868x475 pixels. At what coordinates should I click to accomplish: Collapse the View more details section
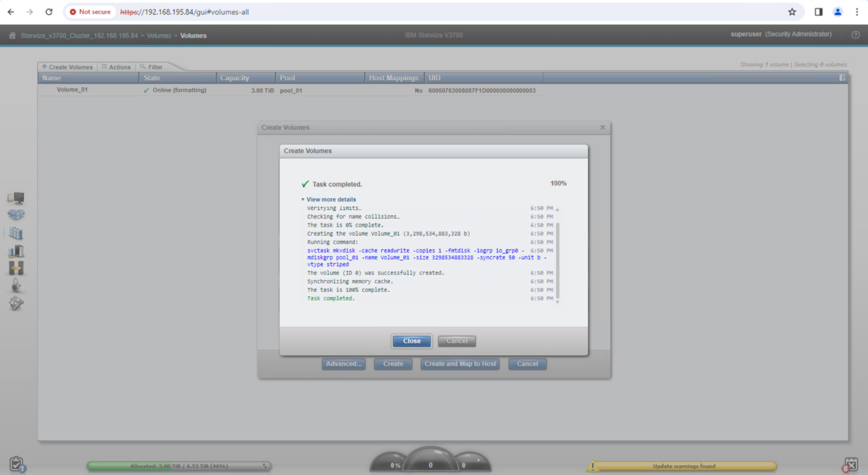tap(329, 199)
